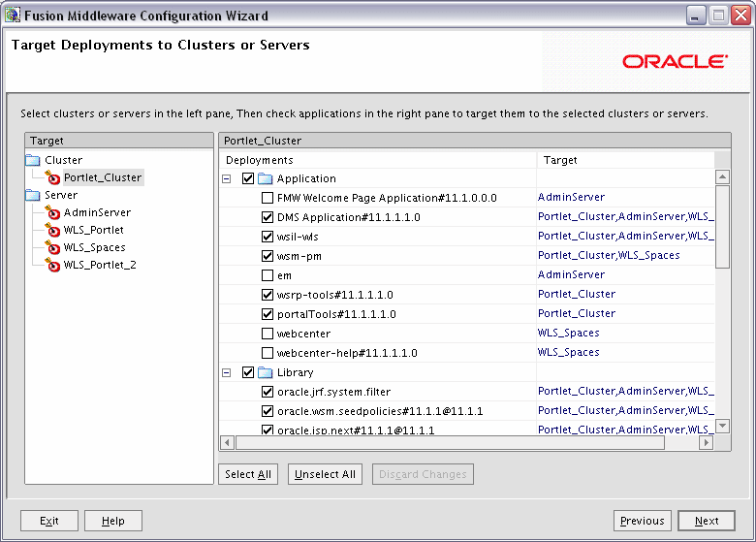The height and width of the screenshot is (542, 756).
Task: Check FMW Welcome Page Application checkbox
Action: tap(268, 198)
